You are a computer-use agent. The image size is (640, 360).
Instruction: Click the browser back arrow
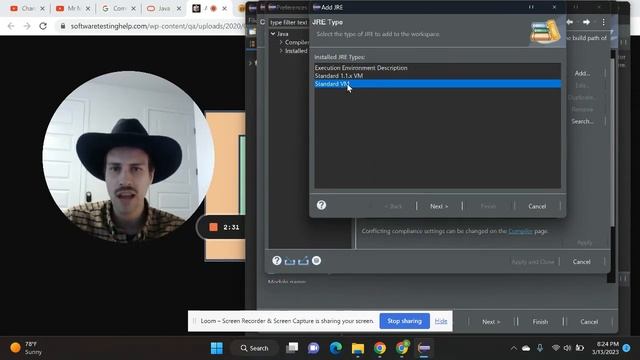pos(11,26)
